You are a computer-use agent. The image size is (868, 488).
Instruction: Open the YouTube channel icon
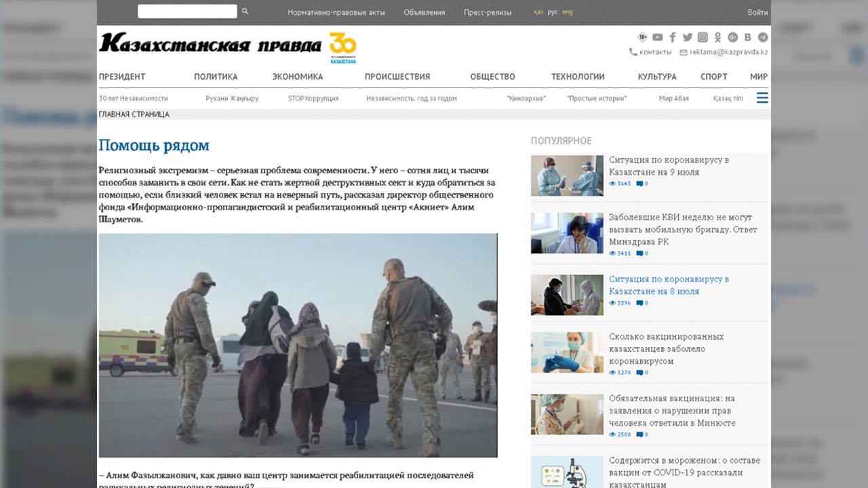click(657, 37)
